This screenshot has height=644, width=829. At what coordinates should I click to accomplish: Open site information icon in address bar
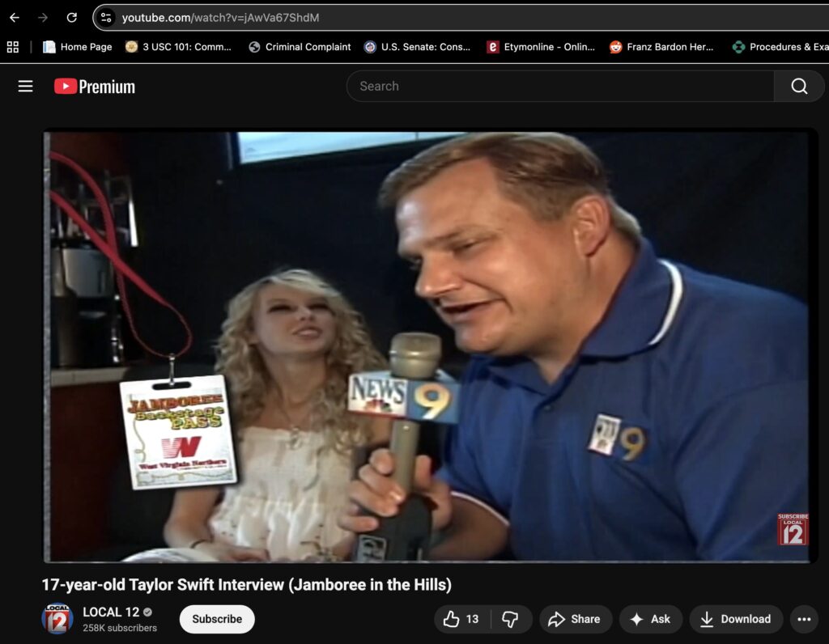pyautogui.click(x=107, y=18)
